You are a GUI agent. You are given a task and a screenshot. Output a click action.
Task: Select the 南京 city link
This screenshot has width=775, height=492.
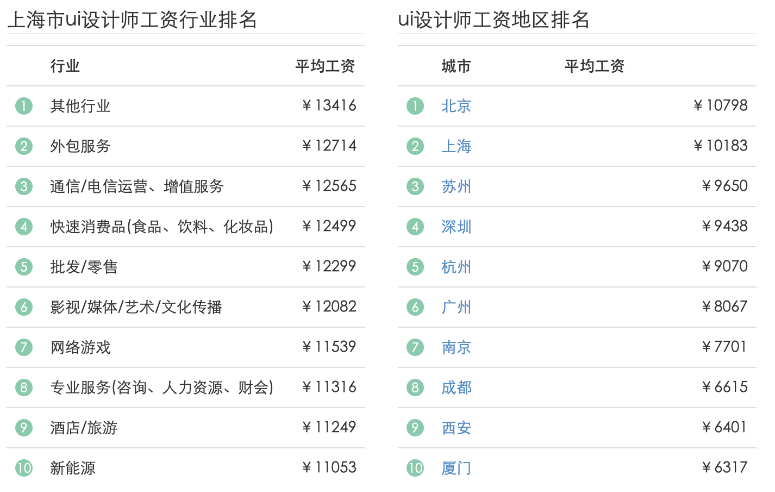(x=456, y=347)
